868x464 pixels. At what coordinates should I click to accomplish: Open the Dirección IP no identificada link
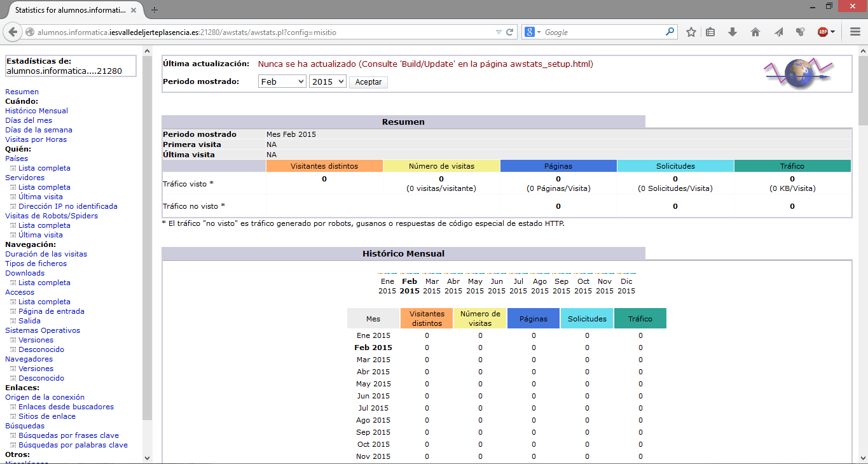[67, 206]
